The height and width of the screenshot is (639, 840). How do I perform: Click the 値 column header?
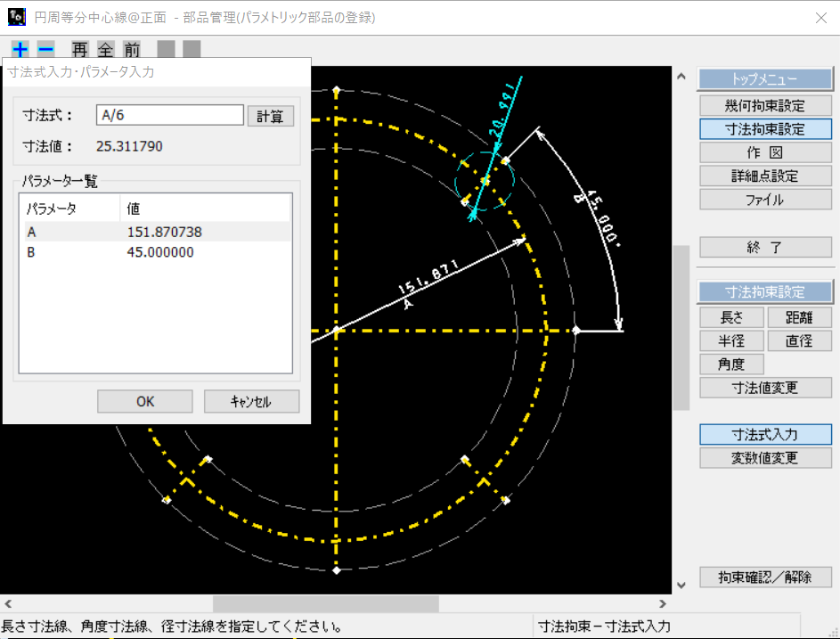[205, 209]
